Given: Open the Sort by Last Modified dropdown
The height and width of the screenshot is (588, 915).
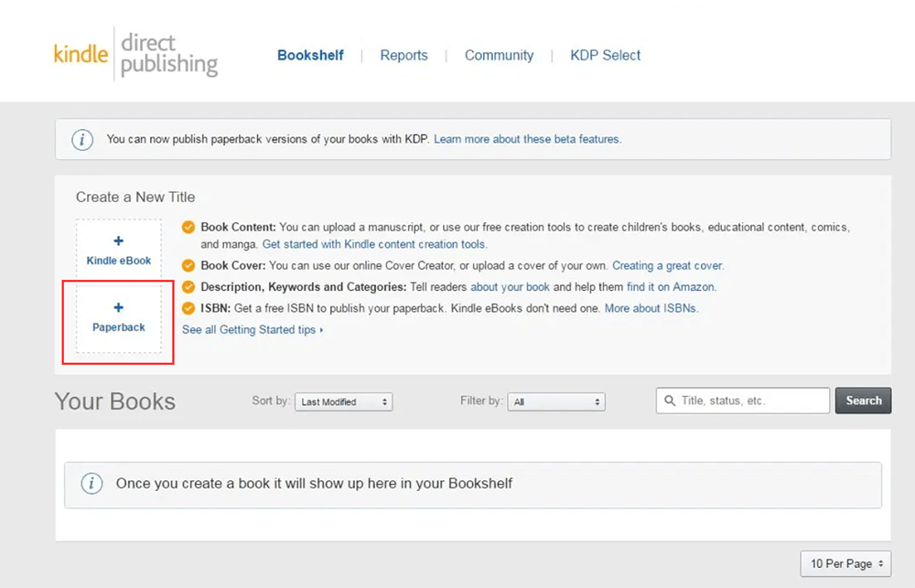Looking at the screenshot, I should click(x=343, y=401).
